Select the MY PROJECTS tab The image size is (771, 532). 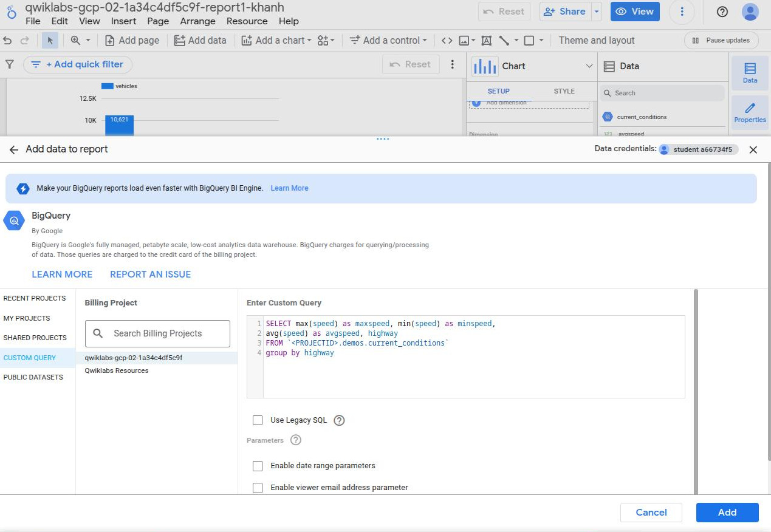tap(38, 318)
